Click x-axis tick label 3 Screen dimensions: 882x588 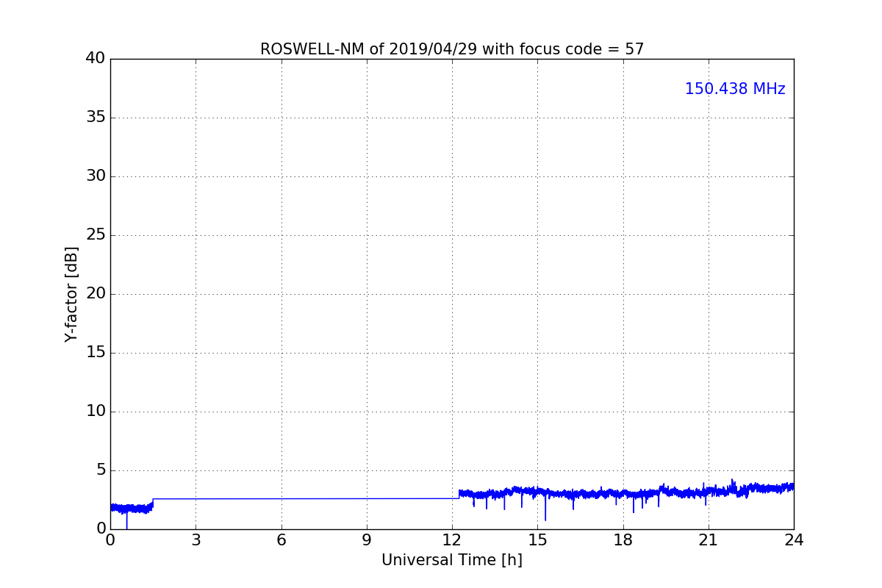[196, 540]
